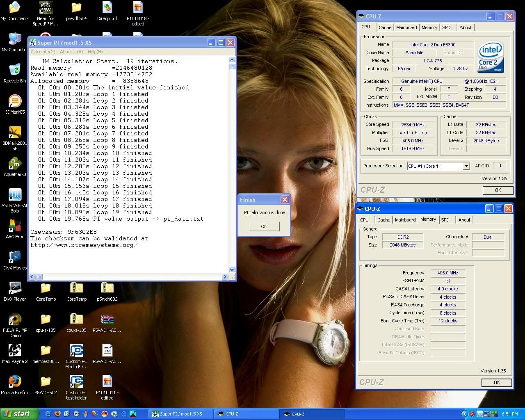525x420 pixels.
Task: Select the Custom PC test folder icon
Action: pos(76,388)
